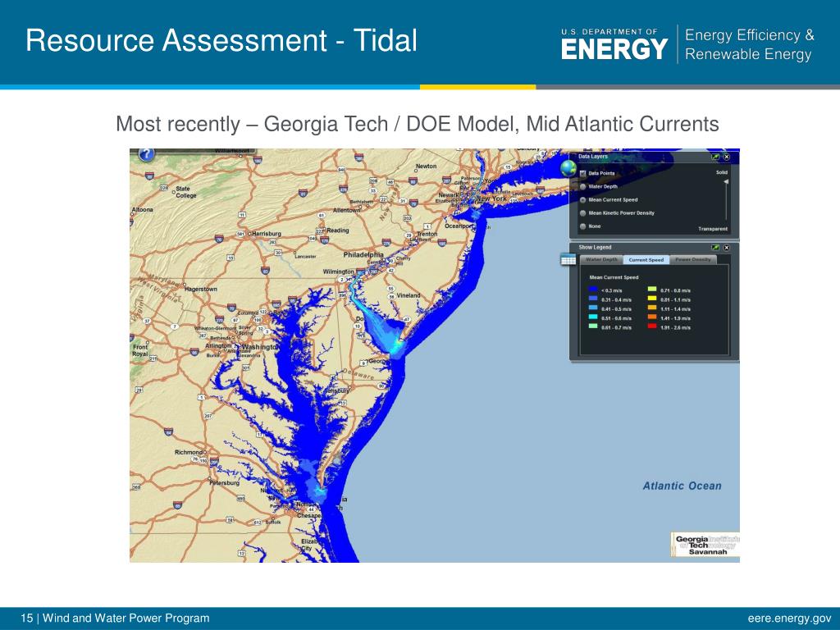The height and width of the screenshot is (630, 840).
Task: Click the green arrow icon in Show Legend
Action: pos(714,248)
